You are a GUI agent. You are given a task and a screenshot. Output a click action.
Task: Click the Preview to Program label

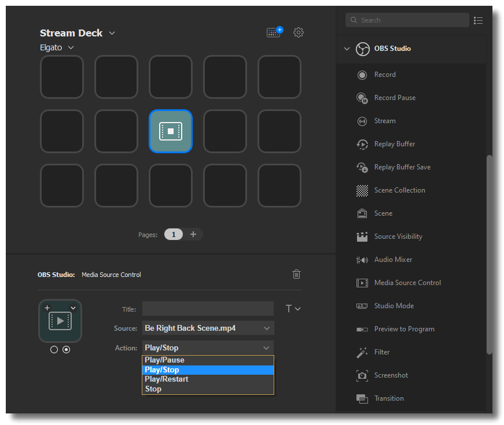(404, 329)
